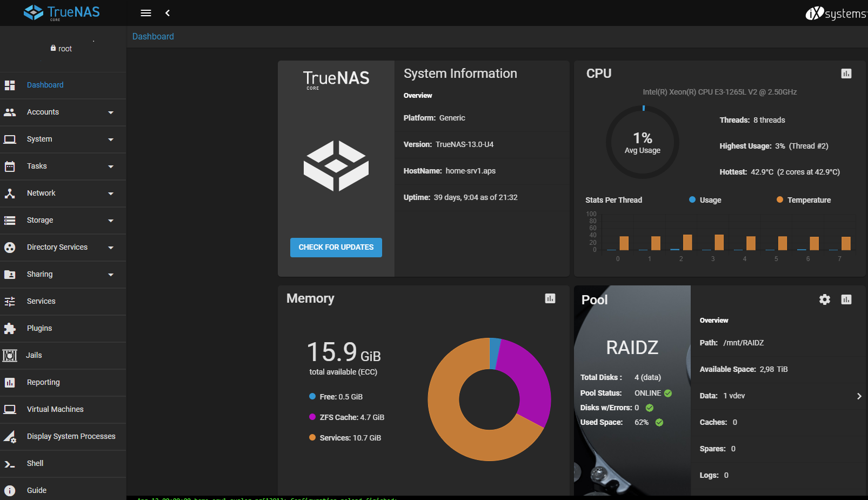Open the Shell terminal icon
This screenshot has width=868, height=500.
click(x=10, y=464)
